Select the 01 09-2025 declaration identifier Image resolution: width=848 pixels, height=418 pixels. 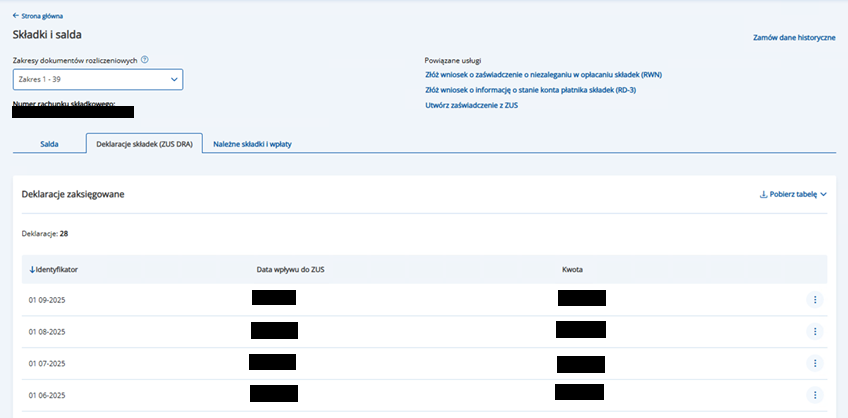49,299
